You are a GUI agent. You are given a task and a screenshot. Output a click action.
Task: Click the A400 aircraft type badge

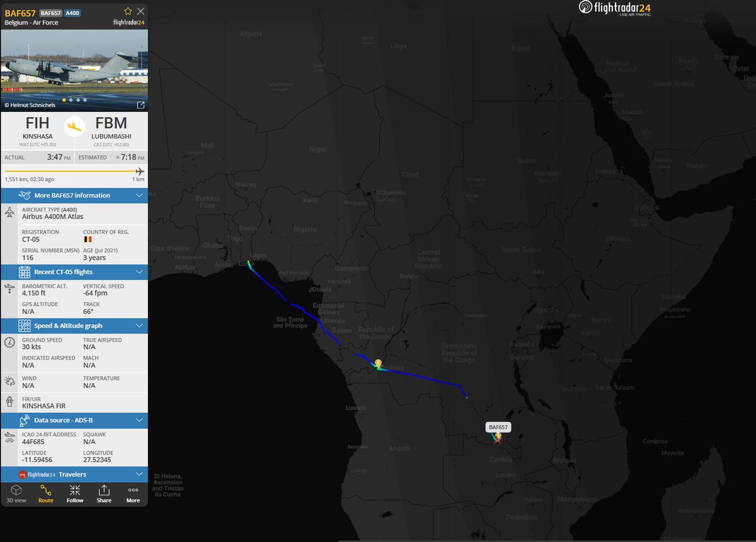[x=72, y=13]
